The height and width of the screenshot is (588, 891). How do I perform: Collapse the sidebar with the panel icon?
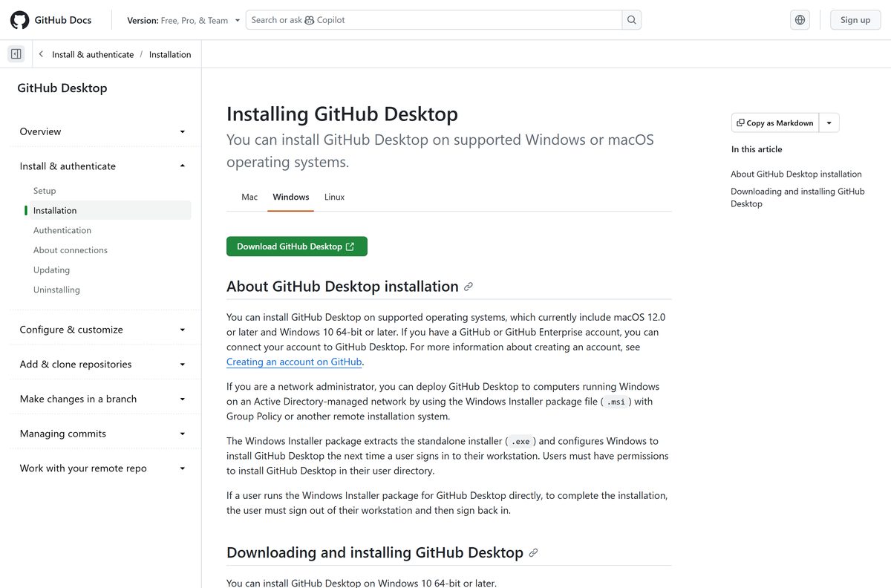(x=16, y=54)
